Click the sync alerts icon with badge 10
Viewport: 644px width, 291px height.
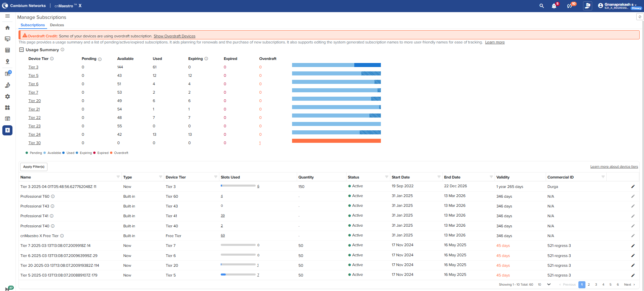pyautogui.click(x=569, y=6)
